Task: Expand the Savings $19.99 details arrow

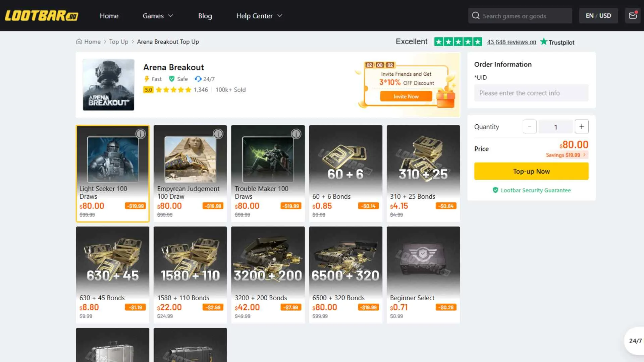Action: (x=584, y=155)
